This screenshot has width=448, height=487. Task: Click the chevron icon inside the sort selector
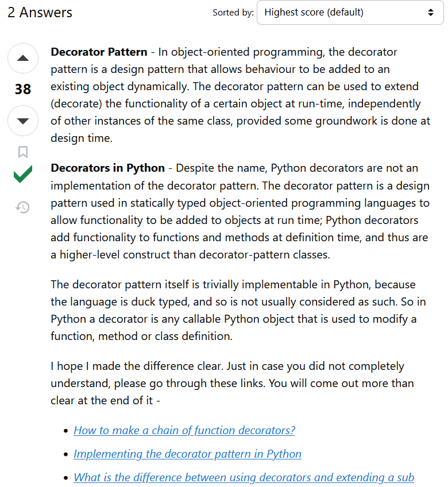tap(431, 12)
